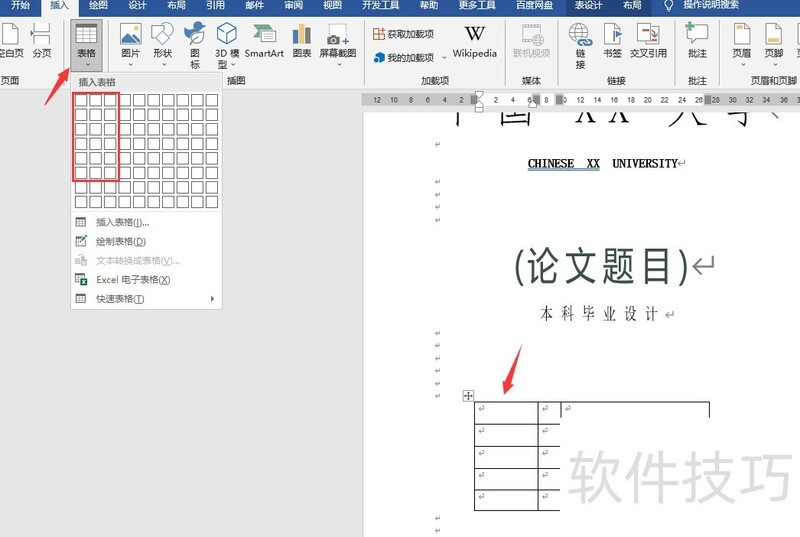Screen dimensions: 800x537
Task: Insert a bookmark (书签)
Action: [612, 41]
